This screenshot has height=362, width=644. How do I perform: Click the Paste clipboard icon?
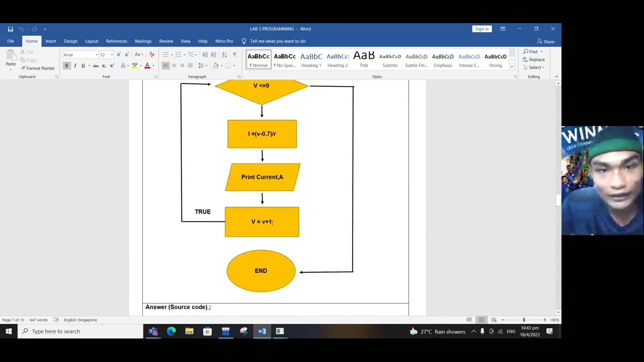point(11,55)
